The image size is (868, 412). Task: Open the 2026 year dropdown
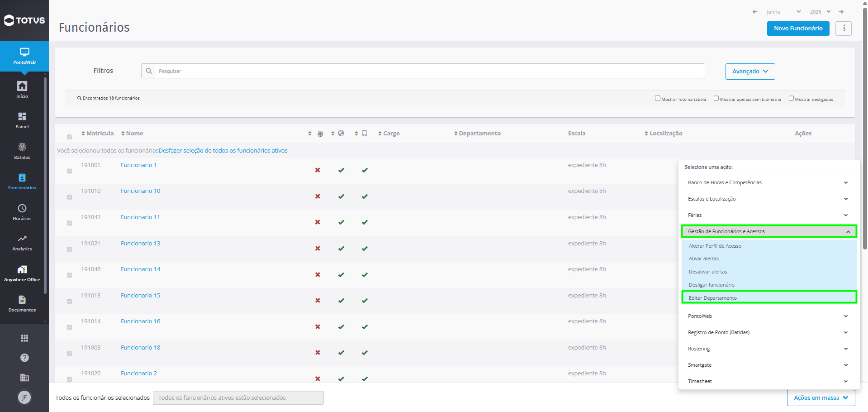coord(820,12)
